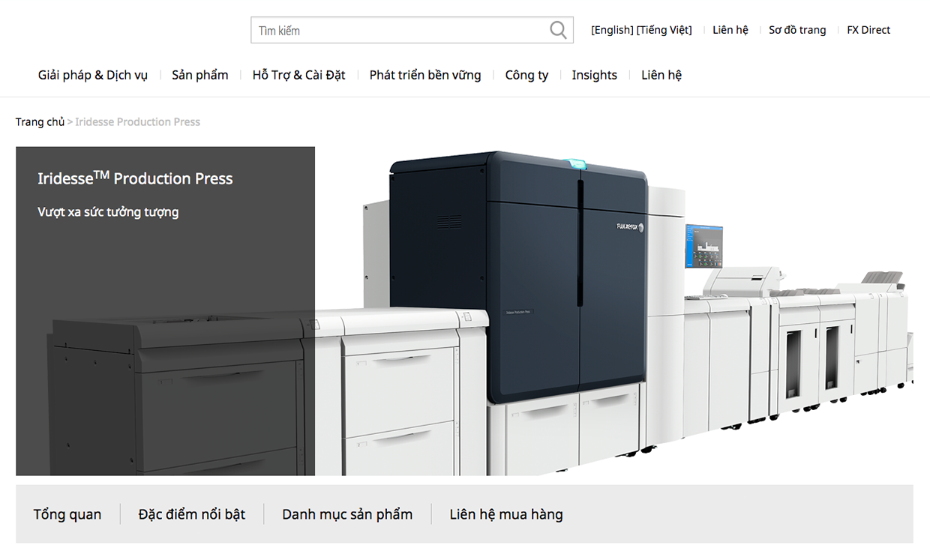Select the Công ty menu item

(526, 75)
